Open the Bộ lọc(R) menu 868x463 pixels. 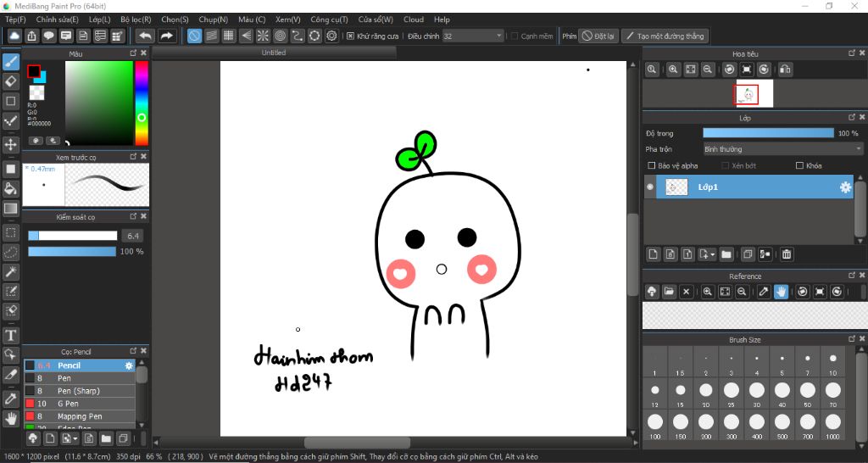point(136,19)
